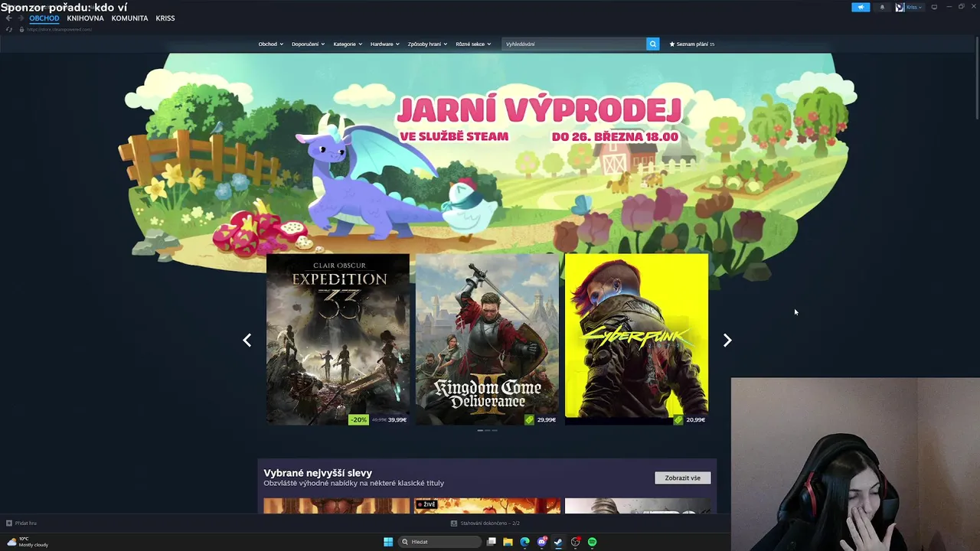This screenshot has width=980, height=551.
Task: Open the weather widget Mostly cloudy
Action: pos(28,542)
